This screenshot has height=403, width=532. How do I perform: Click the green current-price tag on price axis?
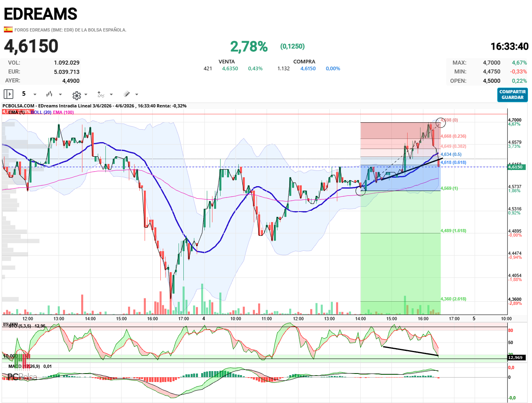[517, 167]
